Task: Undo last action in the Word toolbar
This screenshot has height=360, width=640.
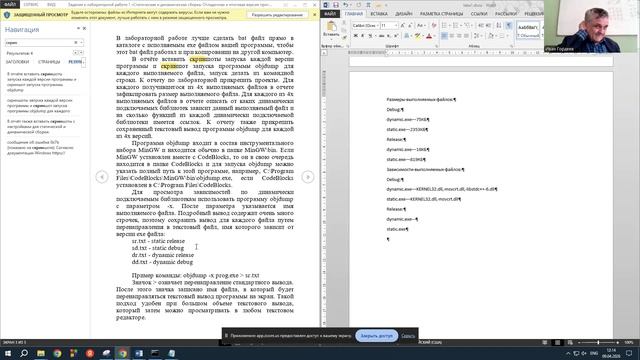Action: 346,5
